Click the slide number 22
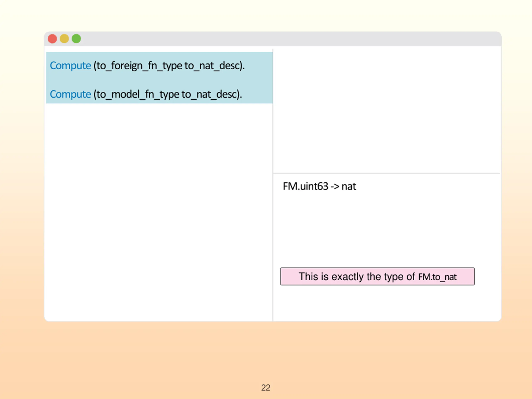The image size is (532, 399). click(x=266, y=388)
